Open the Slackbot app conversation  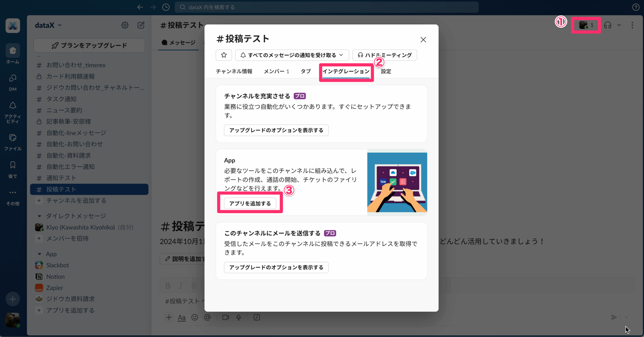click(x=89, y=265)
